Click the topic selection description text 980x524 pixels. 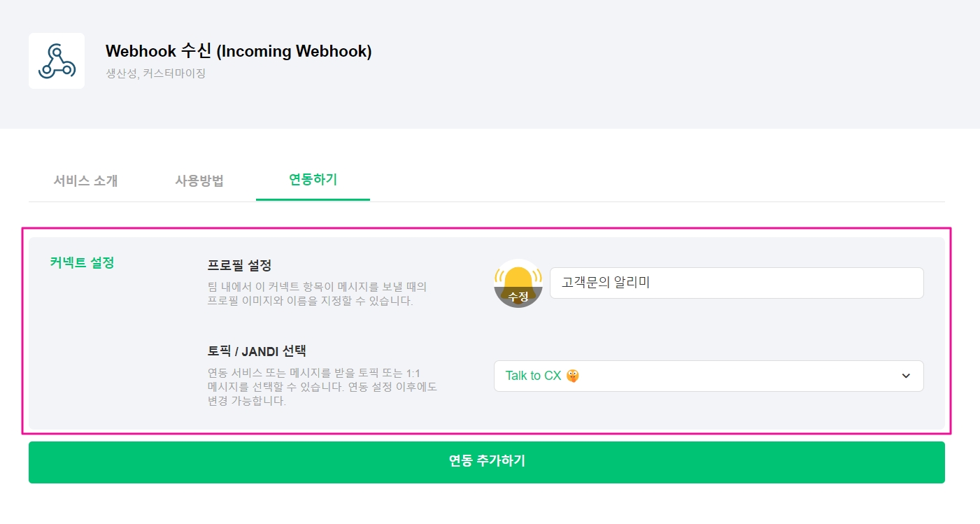(322, 387)
